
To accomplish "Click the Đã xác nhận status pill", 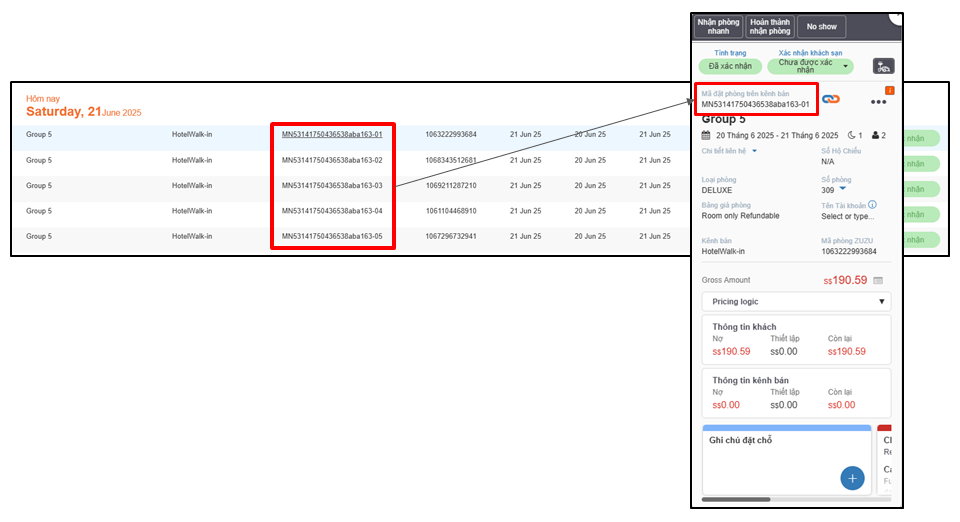I will [x=730, y=66].
